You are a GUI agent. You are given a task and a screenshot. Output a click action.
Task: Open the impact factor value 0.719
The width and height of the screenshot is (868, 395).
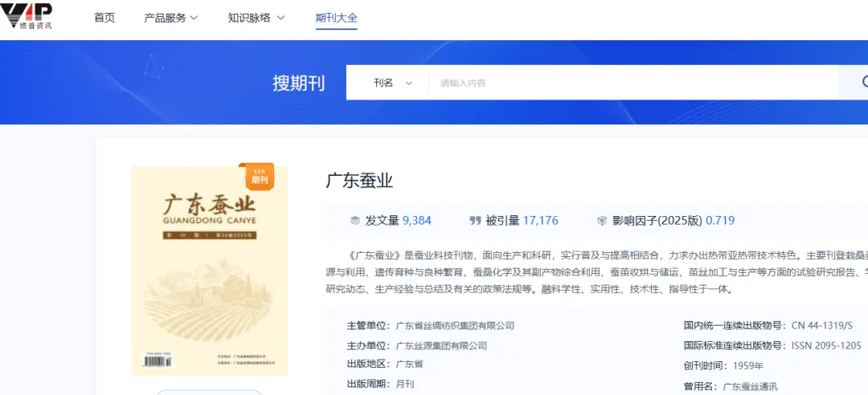(720, 221)
